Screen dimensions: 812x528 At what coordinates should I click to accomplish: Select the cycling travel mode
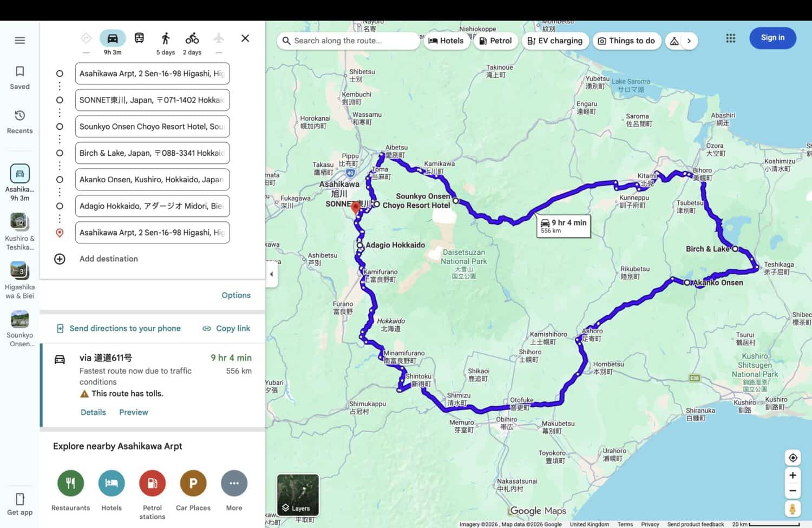coord(192,38)
